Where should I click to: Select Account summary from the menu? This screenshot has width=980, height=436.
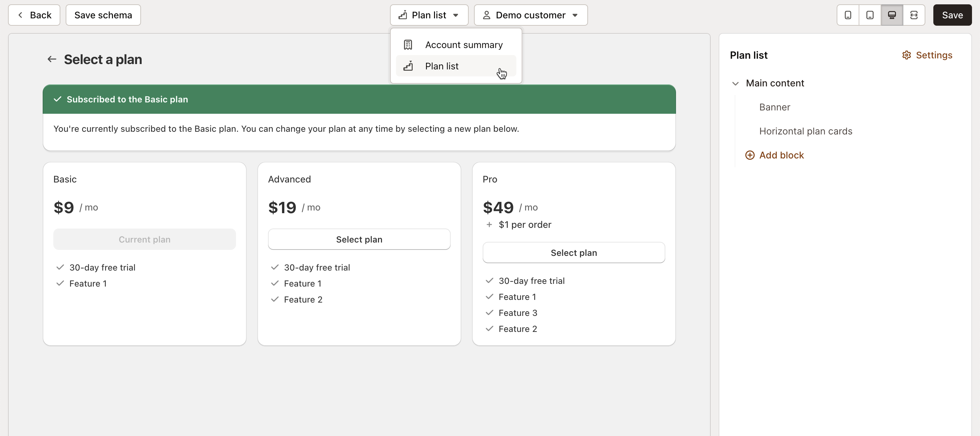[463, 44]
